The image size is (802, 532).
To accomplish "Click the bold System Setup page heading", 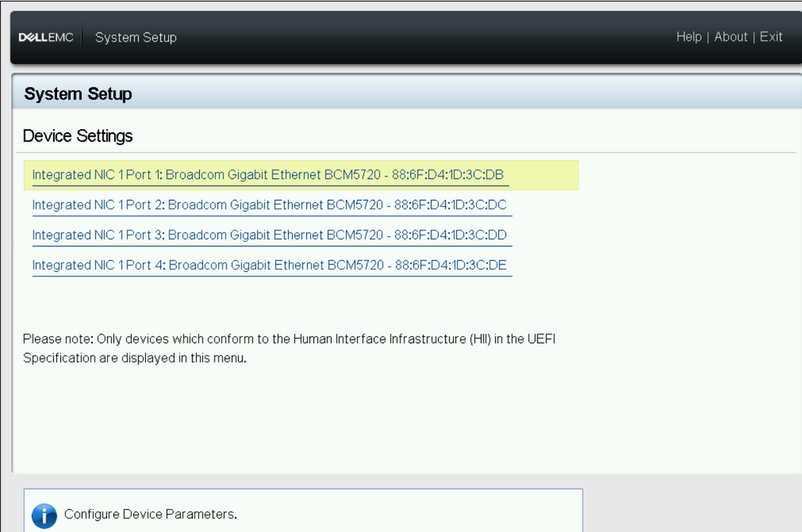I will click(x=78, y=94).
